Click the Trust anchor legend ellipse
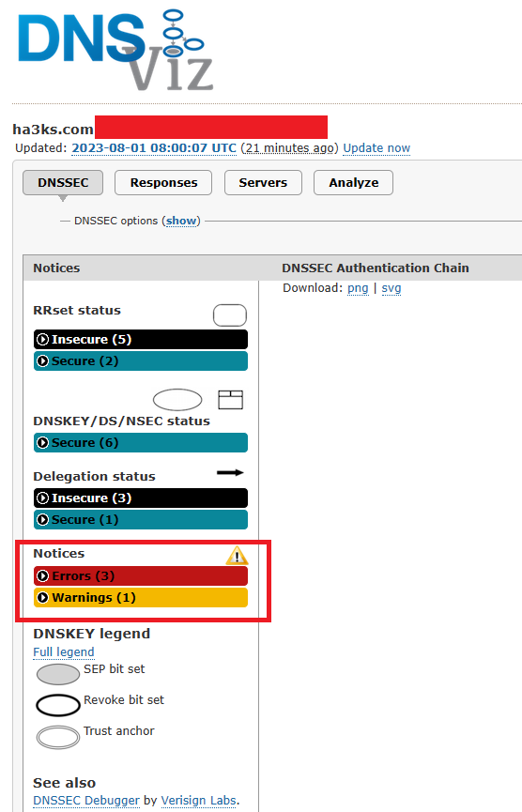Viewport: 522px width, 812px height. pos(58,737)
